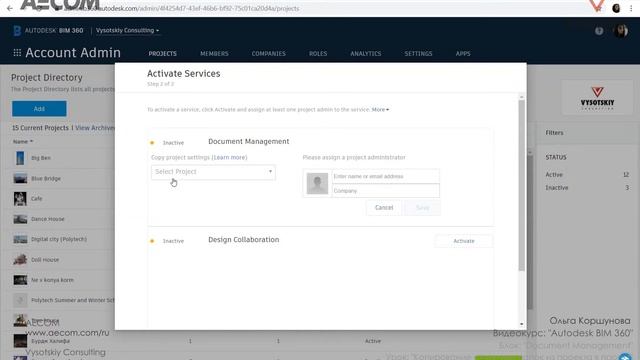Select the Dance House project name
The width and height of the screenshot is (640, 360).
48,219
